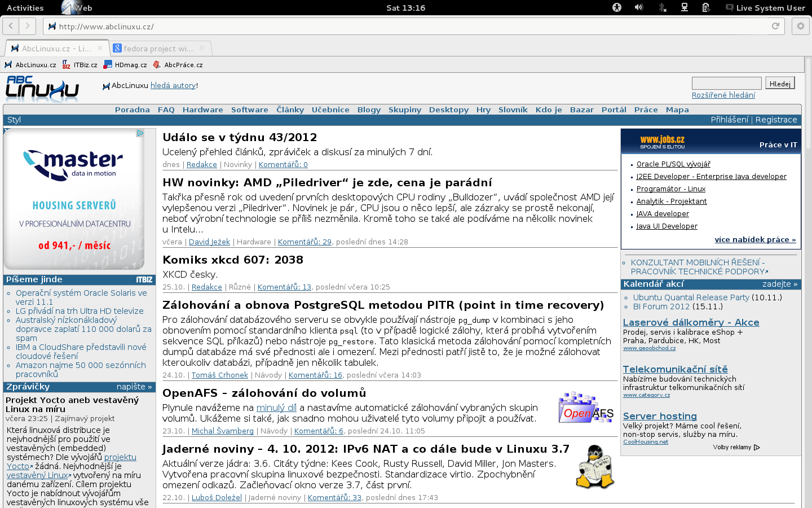This screenshot has height=508, width=812.
Task: Open Ubuntu Quantal Release Party event
Action: pyautogui.click(x=691, y=297)
